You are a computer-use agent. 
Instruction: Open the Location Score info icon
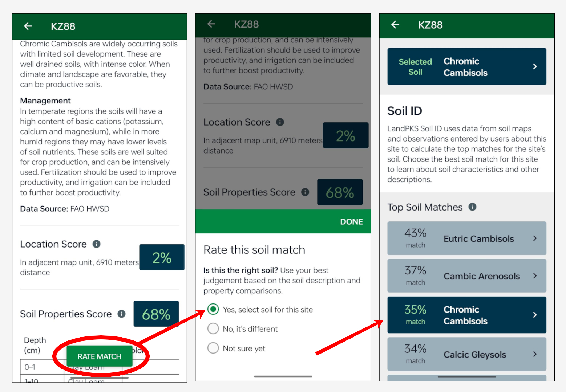(96, 244)
